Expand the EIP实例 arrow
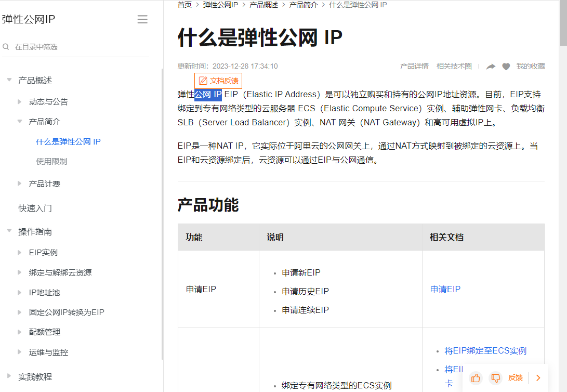Image resolution: width=567 pixels, height=392 pixels. pyautogui.click(x=20, y=253)
